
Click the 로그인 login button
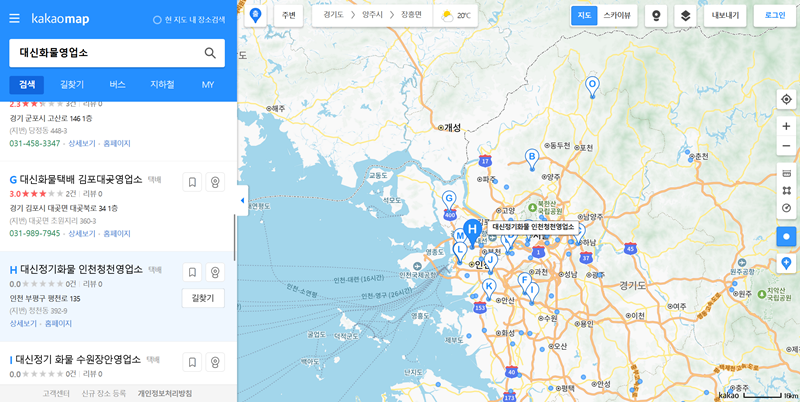(x=775, y=16)
